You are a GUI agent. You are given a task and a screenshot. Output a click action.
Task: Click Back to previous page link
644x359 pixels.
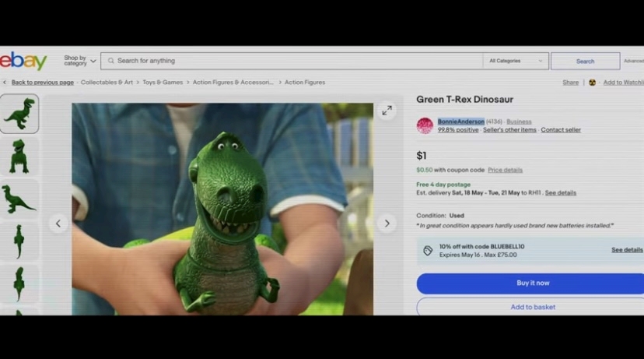point(42,82)
